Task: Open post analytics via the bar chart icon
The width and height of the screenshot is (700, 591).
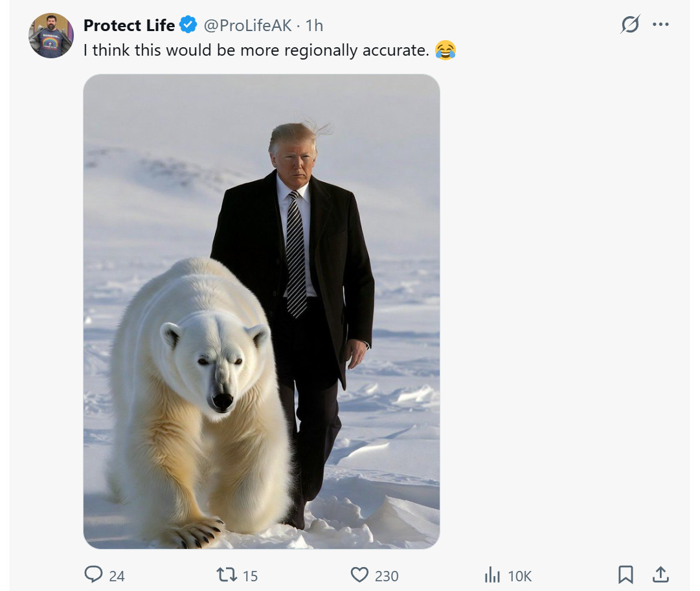Action: coord(493,575)
